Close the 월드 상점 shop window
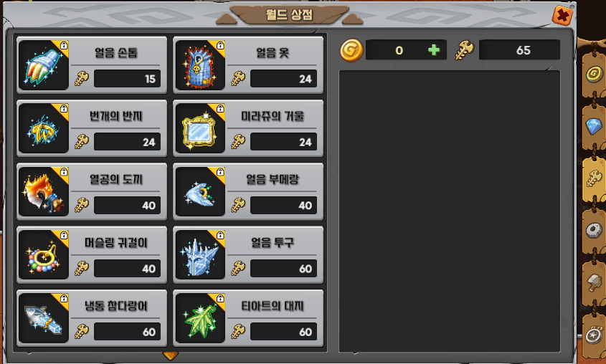Image resolution: width=606 pixels, height=364 pixels. (562, 16)
